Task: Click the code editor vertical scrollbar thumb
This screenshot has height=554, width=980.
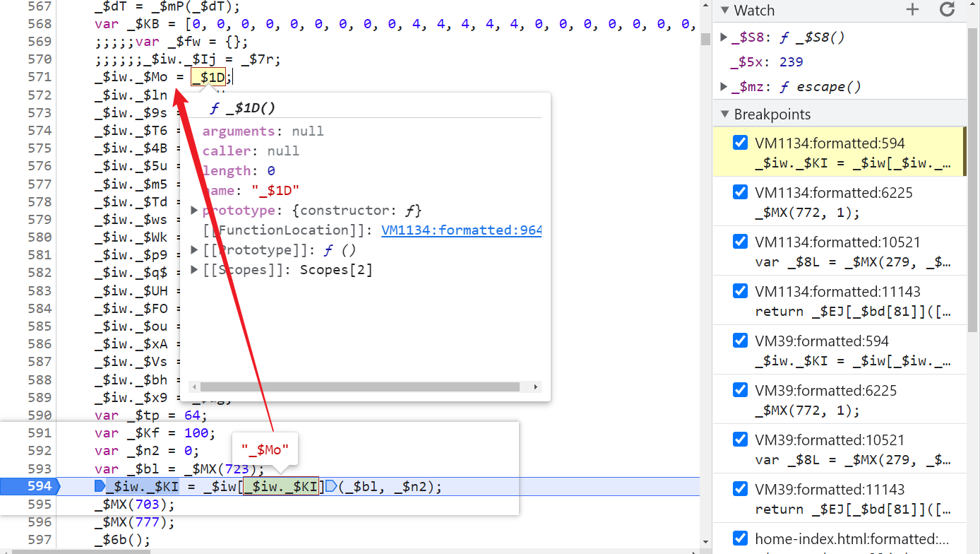Action: pyautogui.click(x=705, y=38)
